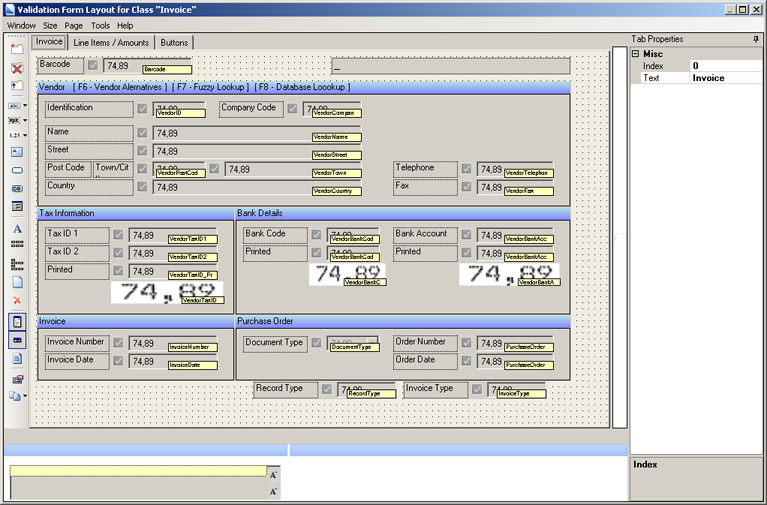Collapse the Misc property group
The image size is (767, 505).
tap(635, 54)
